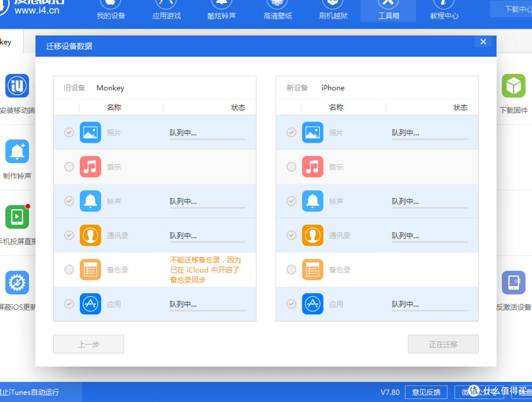This screenshot has width=532, height=402.
Task: Open the 下载固件 firmware icon
Action: pos(514,86)
